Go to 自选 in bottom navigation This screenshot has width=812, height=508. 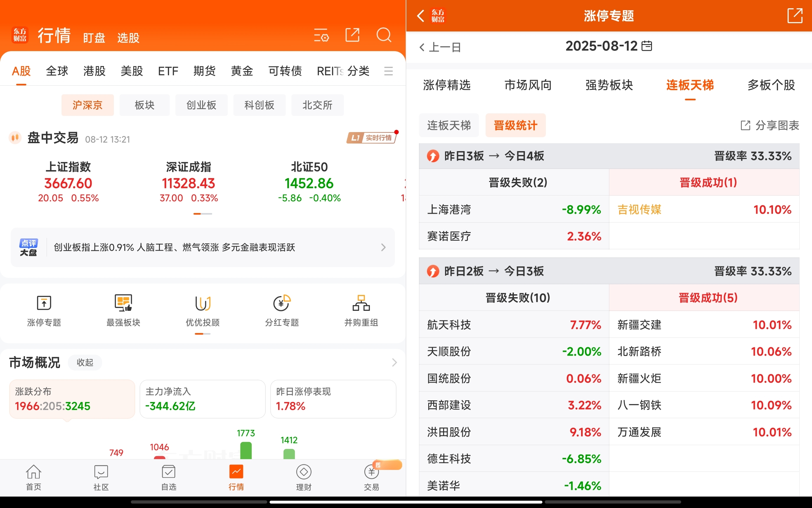point(168,478)
